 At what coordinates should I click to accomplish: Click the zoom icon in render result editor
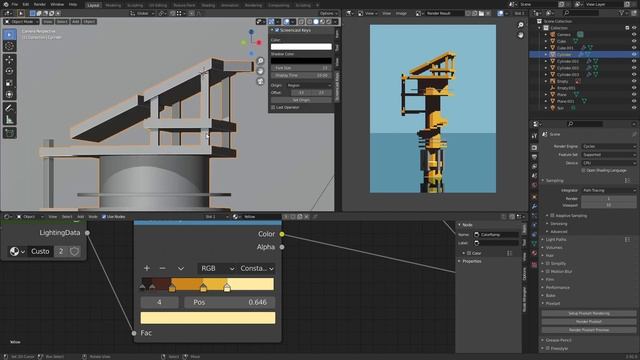click(520, 25)
